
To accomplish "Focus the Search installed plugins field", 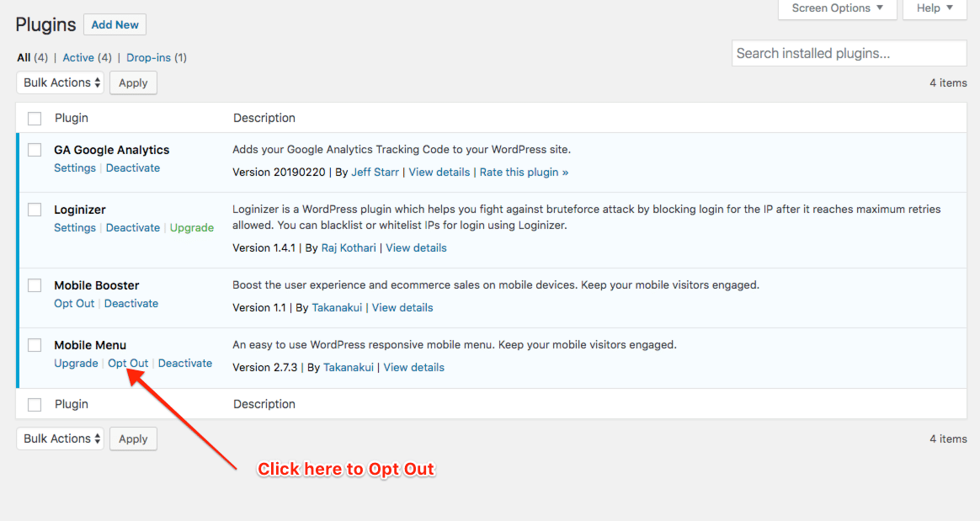I will click(x=850, y=53).
